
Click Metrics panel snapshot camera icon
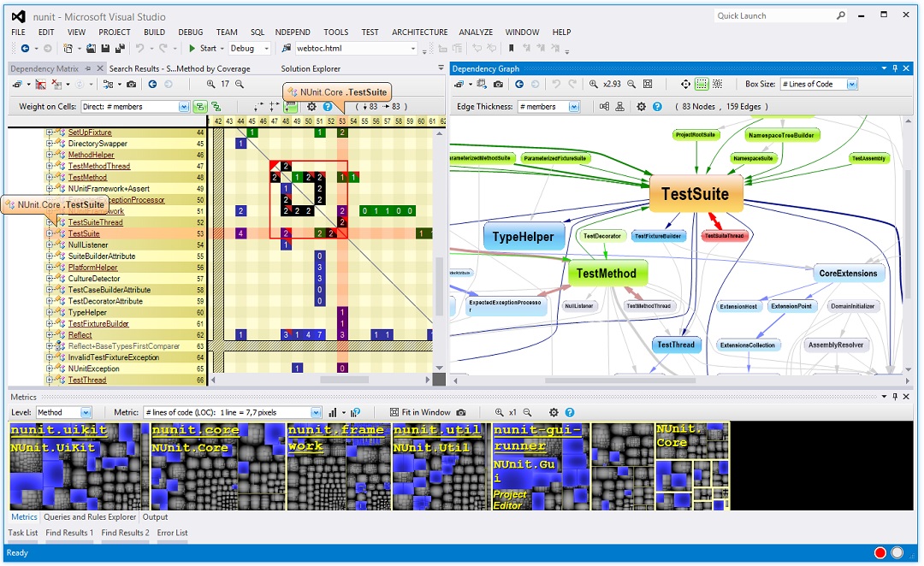[461, 412]
